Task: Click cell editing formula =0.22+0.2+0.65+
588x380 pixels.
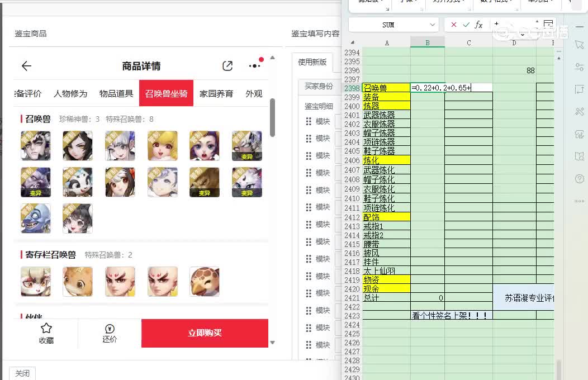Action: (452, 88)
